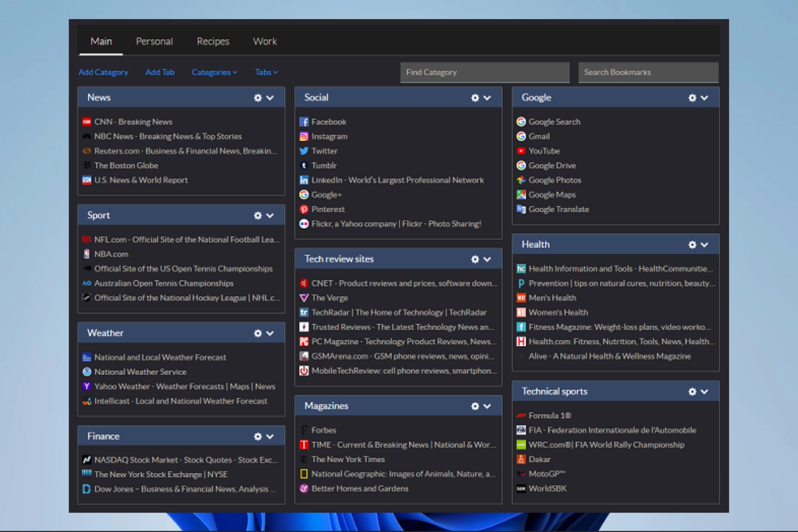Collapse the Weather category with chevron
Screen dimensions: 798x532
[270, 333]
